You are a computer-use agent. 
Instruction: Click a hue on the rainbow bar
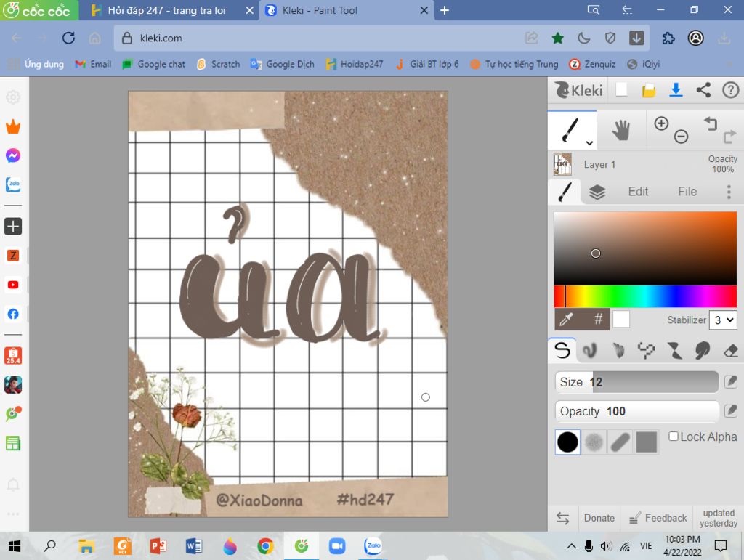pyautogui.click(x=645, y=296)
